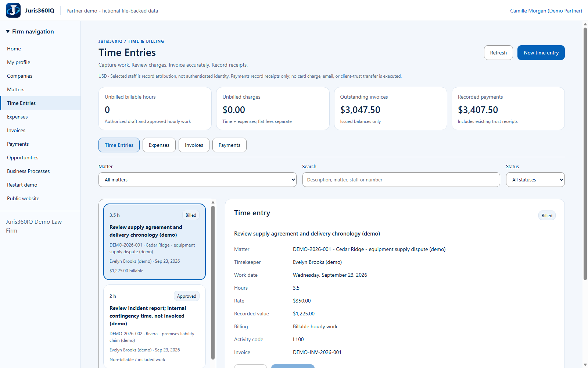The height and width of the screenshot is (368, 588).
Task: Click the TIME & BILLING breadcrumb
Action: coord(146,41)
